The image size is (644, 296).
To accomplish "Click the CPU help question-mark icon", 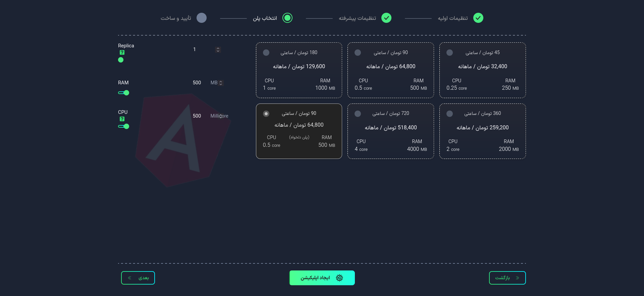I will [x=122, y=119].
